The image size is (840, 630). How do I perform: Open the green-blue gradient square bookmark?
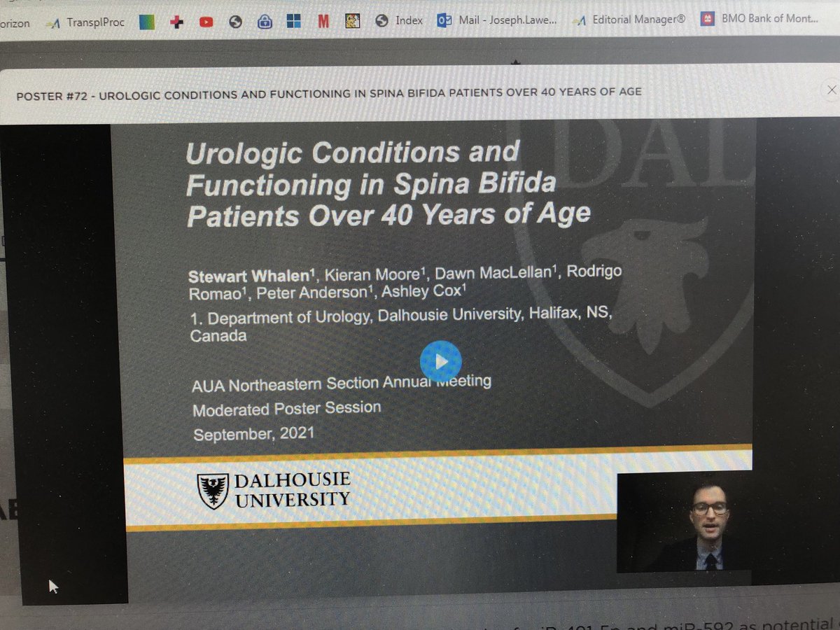(147, 22)
